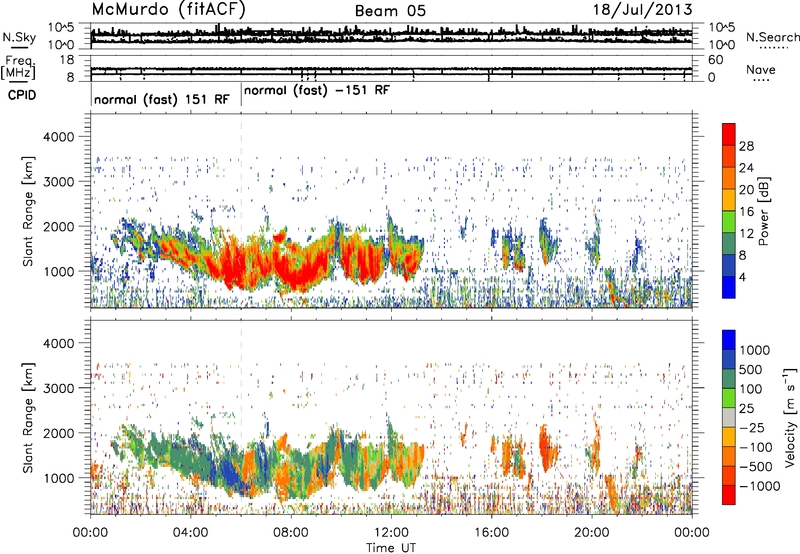Click 'Slant Range [km]' label of velocity panel
The image size is (800, 554).
(28, 418)
